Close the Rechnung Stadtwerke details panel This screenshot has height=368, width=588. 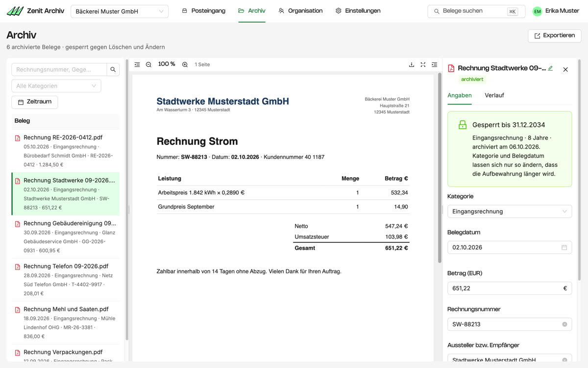(565, 70)
